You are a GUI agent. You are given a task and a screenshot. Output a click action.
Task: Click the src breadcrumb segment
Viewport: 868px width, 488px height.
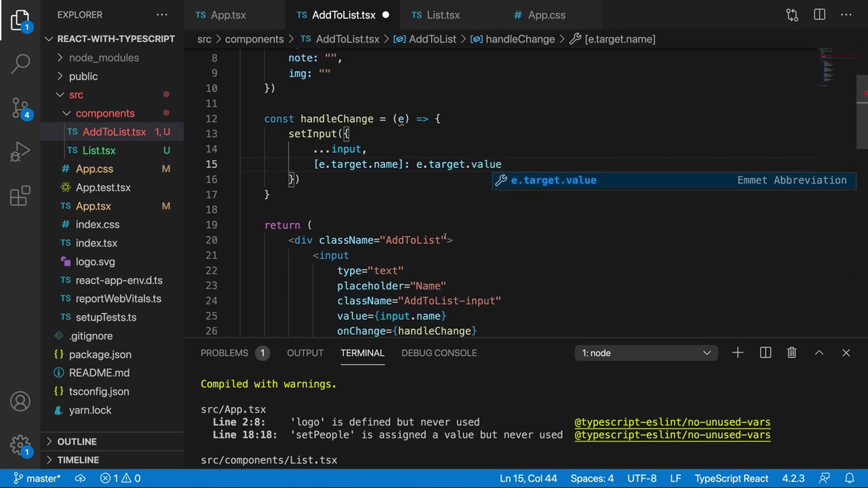pos(204,39)
